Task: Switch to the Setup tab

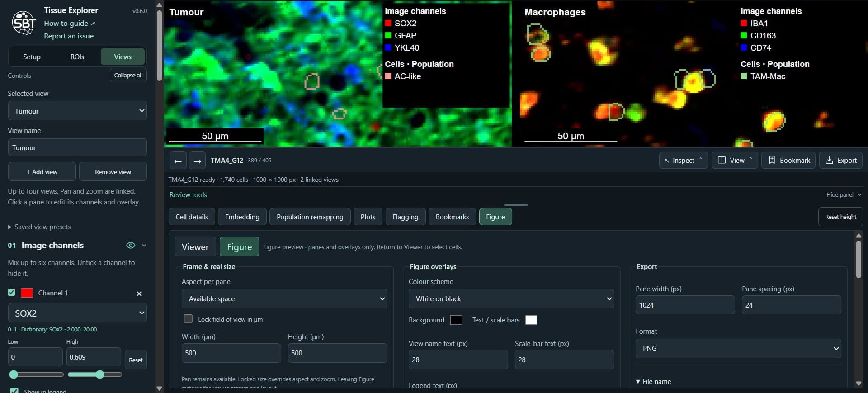Action: pos(32,57)
